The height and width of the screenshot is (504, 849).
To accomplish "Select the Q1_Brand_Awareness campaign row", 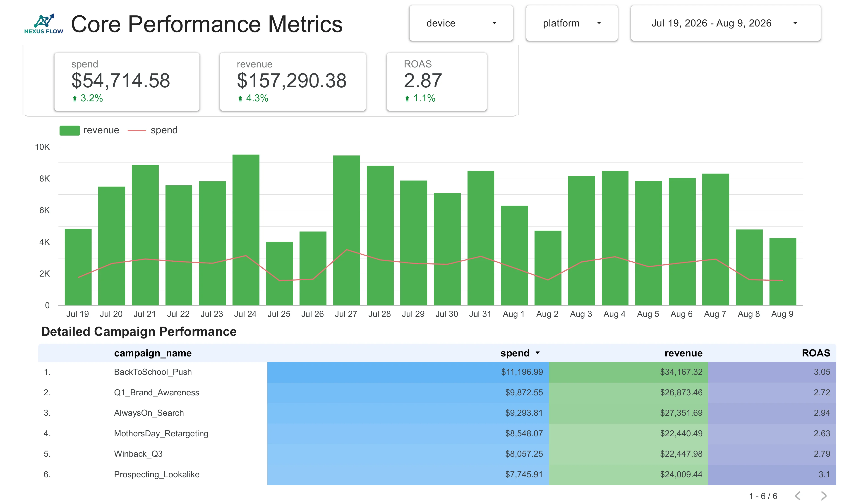I will [437, 393].
